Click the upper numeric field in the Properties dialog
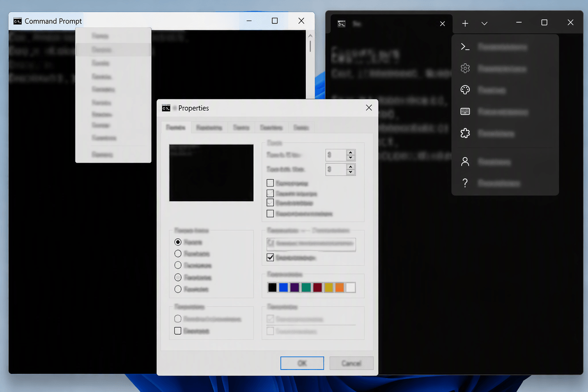 point(336,155)
